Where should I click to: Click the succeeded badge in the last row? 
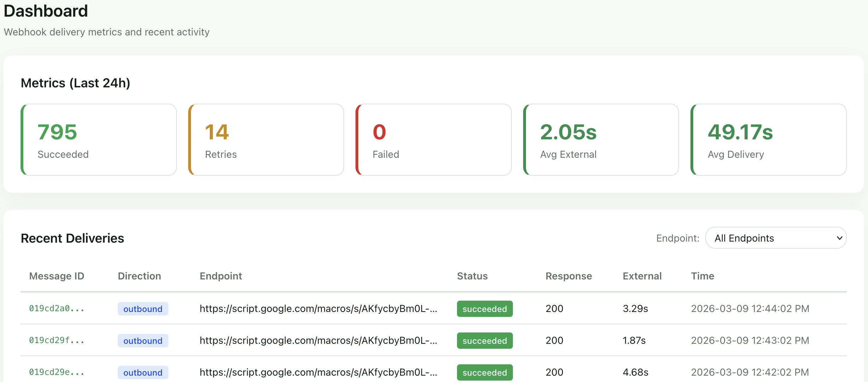click(485, 372)
